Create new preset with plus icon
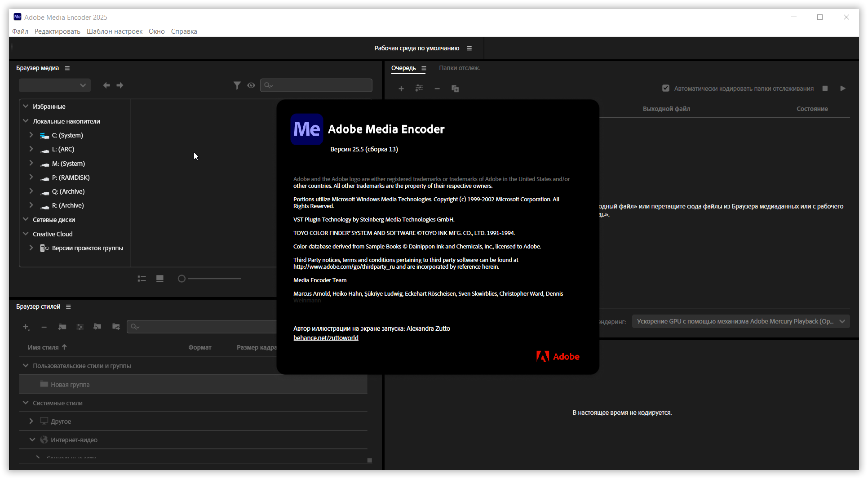Viewport: 868px width, 479px height. [26, 327]
